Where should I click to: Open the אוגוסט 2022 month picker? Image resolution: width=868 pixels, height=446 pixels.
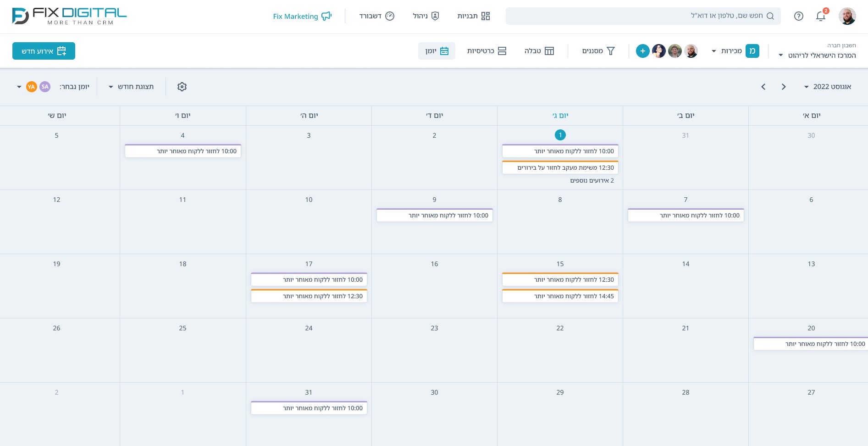point(828,87)
